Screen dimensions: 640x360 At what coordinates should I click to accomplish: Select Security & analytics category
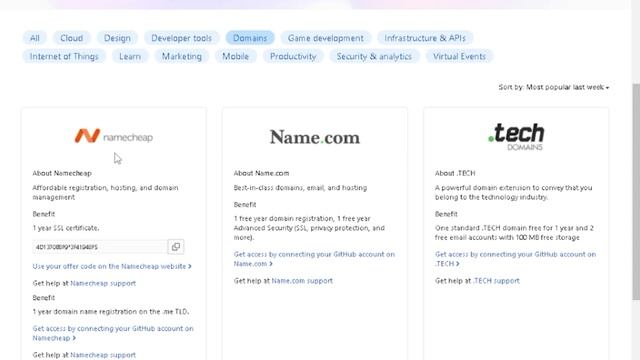(374, 56)
